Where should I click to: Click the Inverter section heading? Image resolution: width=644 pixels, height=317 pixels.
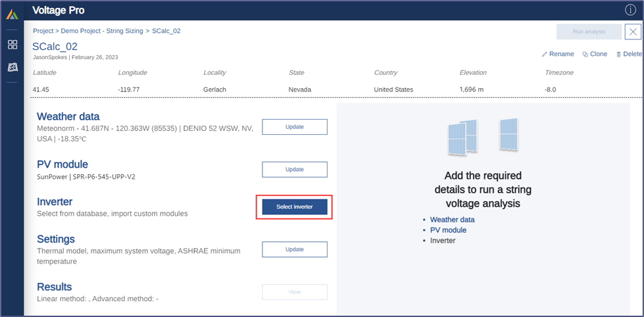point(55,202)
